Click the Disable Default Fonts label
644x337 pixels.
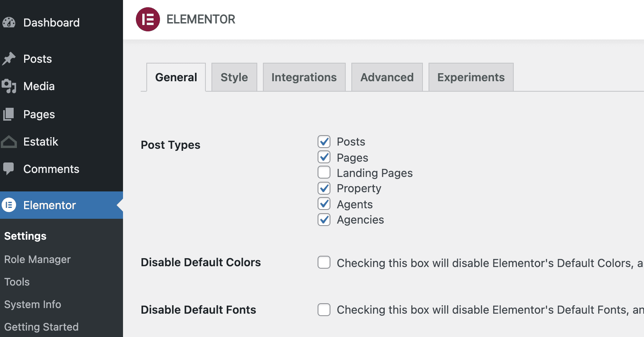coord(198,310)
